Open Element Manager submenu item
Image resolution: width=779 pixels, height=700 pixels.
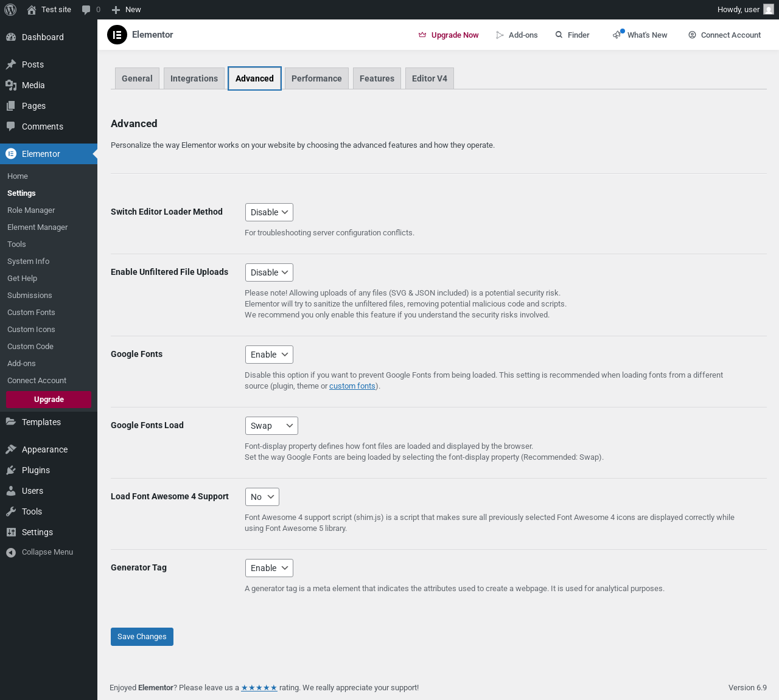tap(38, 227)
